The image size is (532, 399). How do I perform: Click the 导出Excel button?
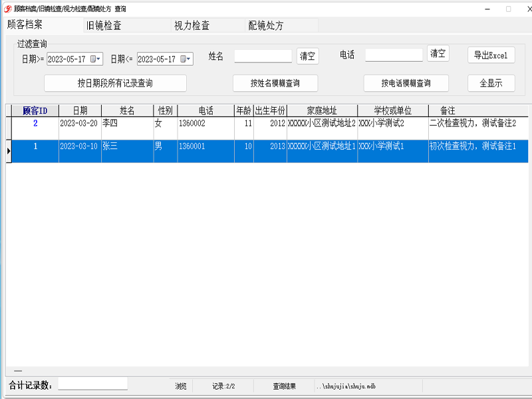pos(491,55)
